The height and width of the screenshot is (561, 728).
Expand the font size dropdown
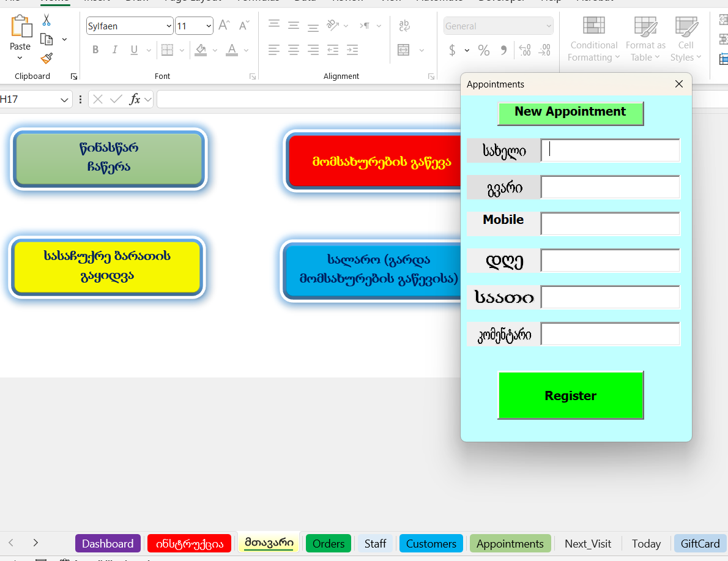click(209, 26)
